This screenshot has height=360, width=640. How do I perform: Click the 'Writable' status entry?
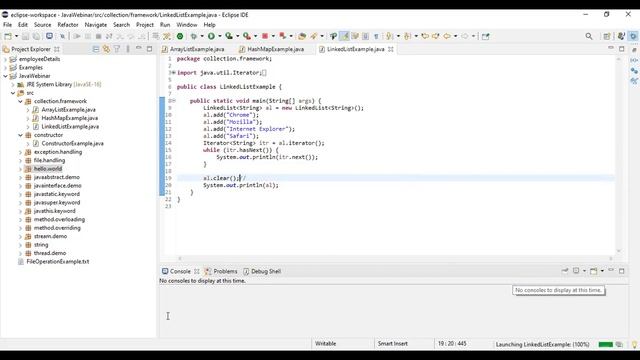pyautogui.click(x=325, y=344)
